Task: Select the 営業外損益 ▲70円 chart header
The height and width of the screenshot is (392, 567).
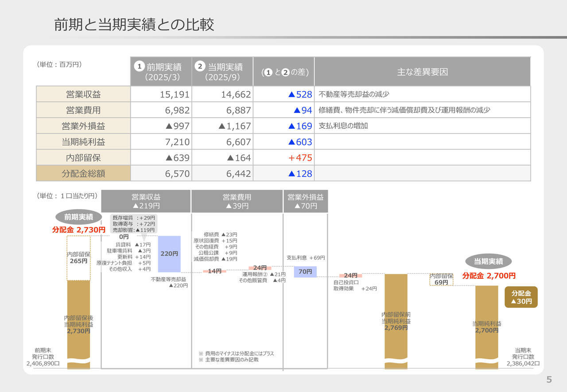Action: [305, 201]
